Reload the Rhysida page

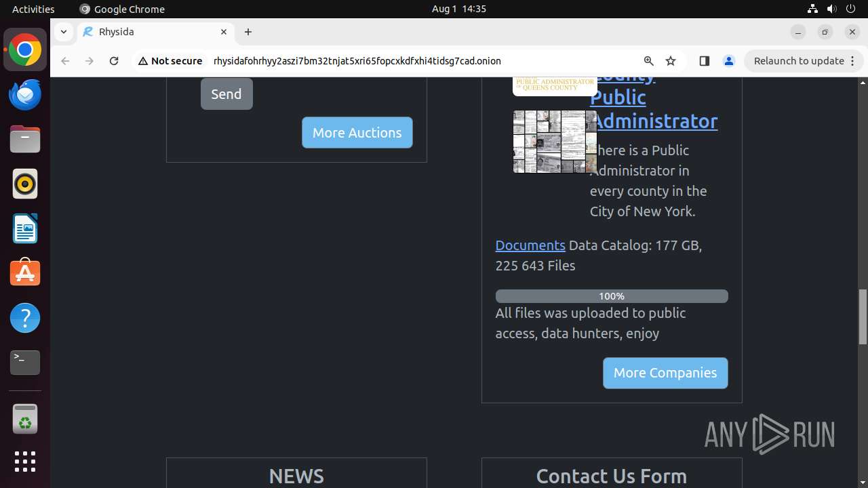coord(114,61)
